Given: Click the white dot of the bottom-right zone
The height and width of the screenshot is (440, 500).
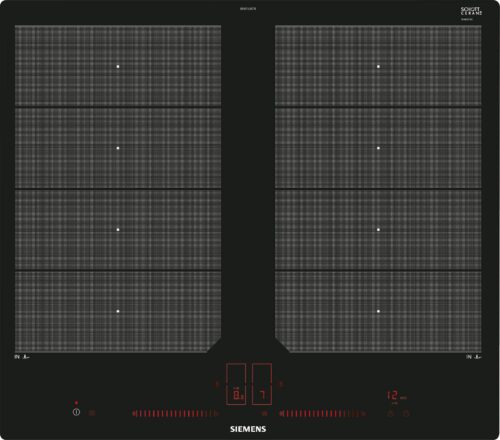Looking at the screenshot, I should (378, 311).
